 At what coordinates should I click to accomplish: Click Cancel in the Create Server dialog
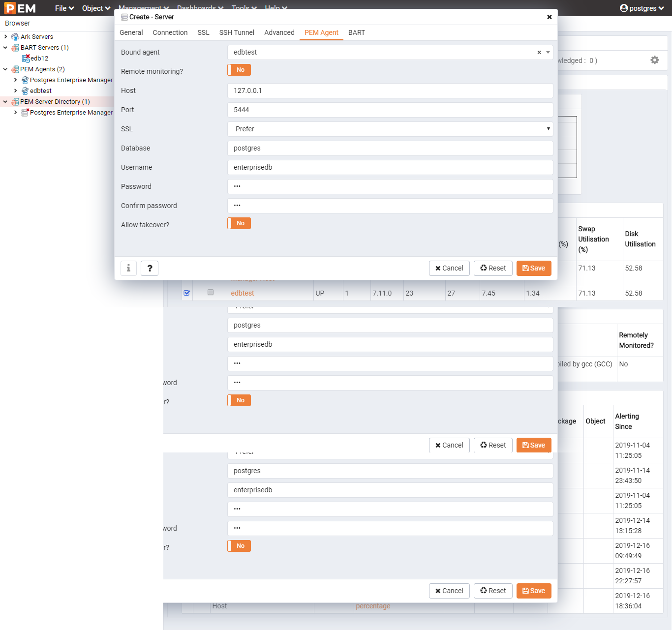pos(449,268)
